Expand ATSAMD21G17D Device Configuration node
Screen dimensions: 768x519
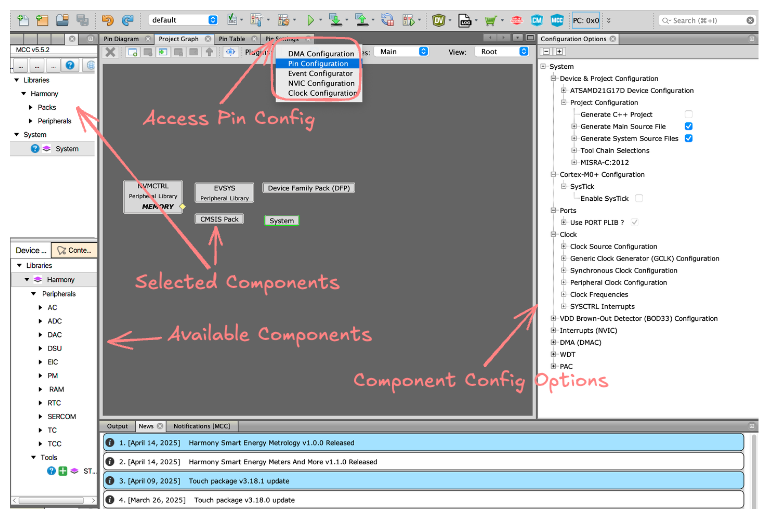pos(563,90)
